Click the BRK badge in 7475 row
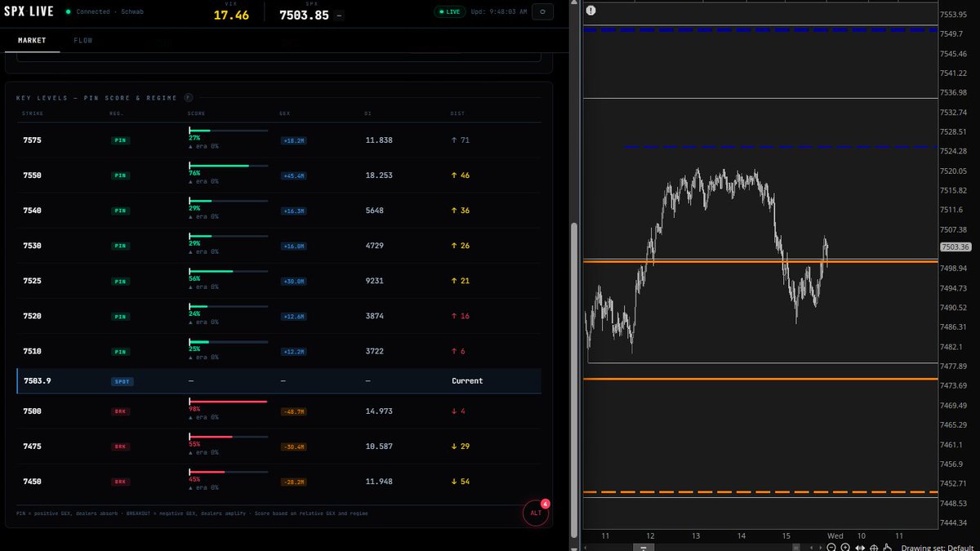 tap(121, 447)
